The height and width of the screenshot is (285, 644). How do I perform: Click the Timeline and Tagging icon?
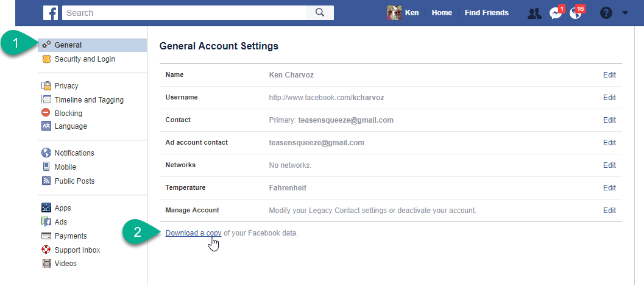coord(46,99)
